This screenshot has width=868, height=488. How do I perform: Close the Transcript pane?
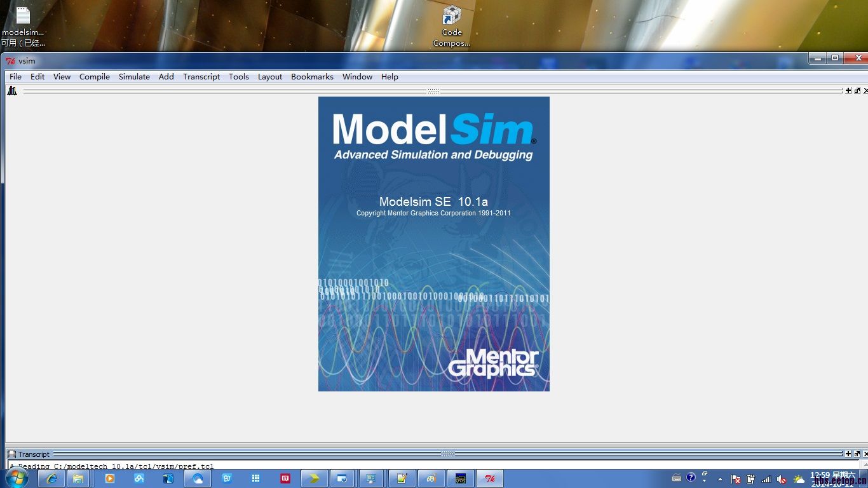pos(865,454)
